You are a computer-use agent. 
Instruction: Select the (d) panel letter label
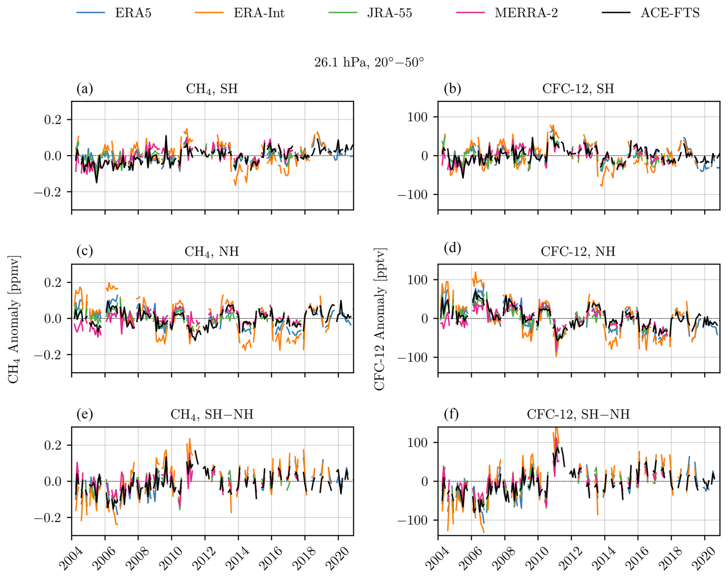tap(452, 248)
